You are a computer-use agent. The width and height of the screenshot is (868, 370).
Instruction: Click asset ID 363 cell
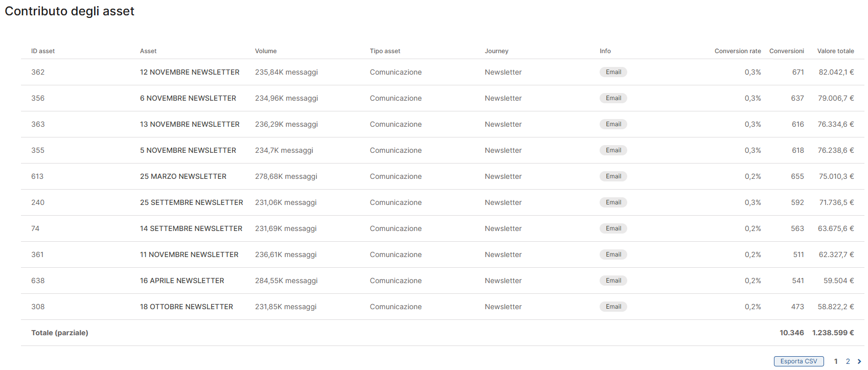pyautogui.click(x=38, y=124)
